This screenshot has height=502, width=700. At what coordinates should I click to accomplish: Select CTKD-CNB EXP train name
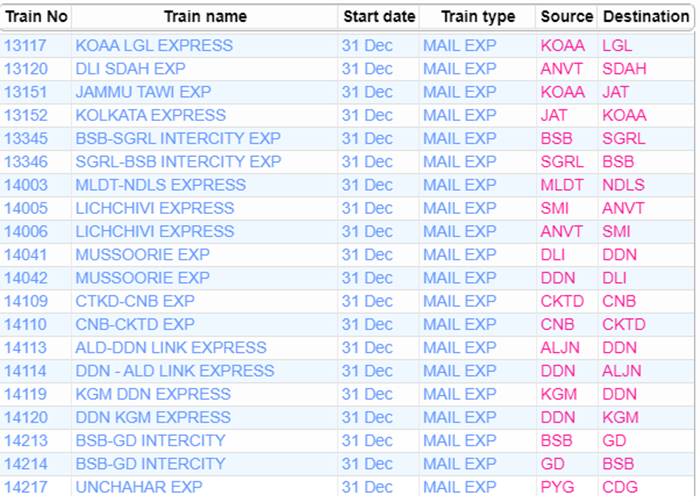135,301
